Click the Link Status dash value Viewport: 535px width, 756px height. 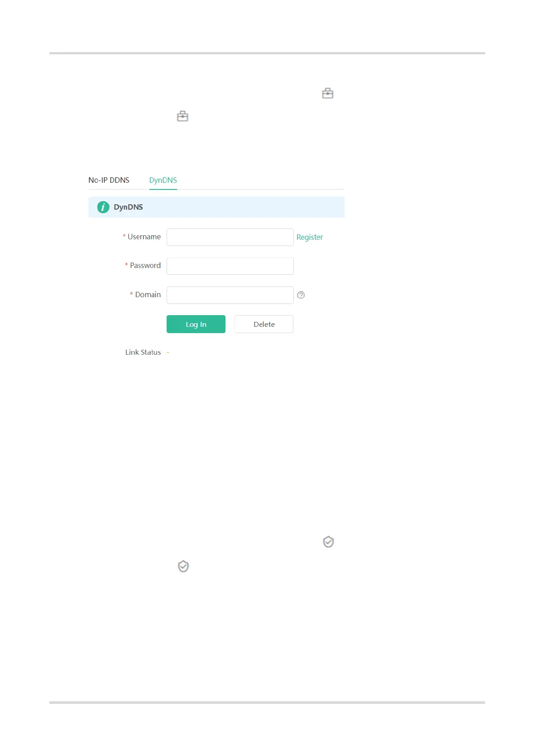(x=168, y=353)
